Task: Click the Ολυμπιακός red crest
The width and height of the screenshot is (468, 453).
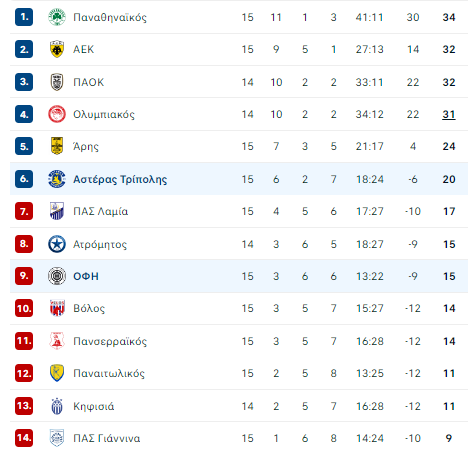Action: [57, 114]
